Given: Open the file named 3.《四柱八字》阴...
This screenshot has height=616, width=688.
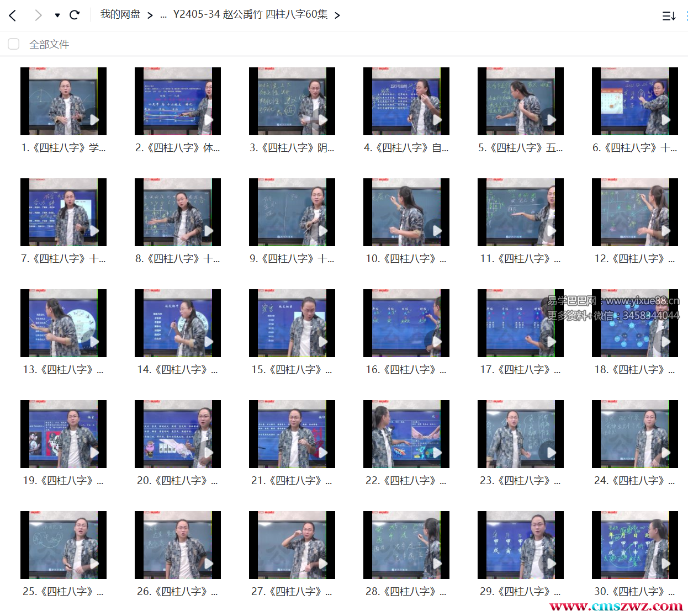Looking at the screenshot, I should click(x=292, y=148).
